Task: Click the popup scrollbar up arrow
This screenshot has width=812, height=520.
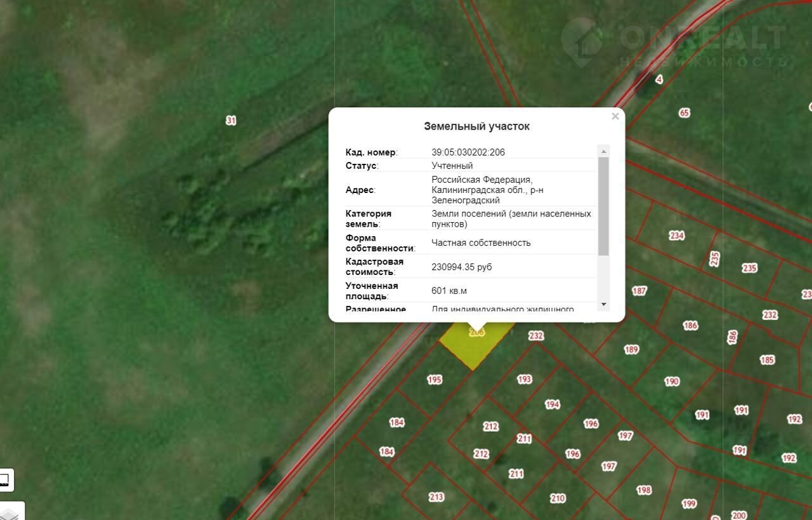Action: pyautogui.click(x=603, y=151)
